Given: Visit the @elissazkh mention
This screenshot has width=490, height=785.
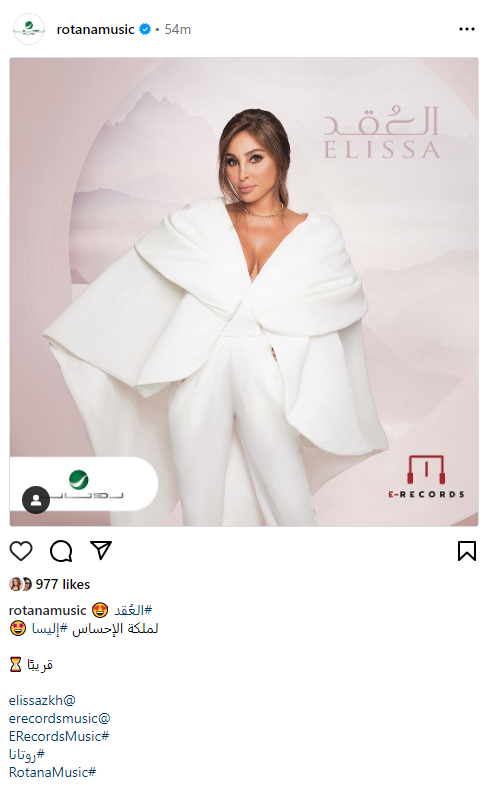Looking at the screenshot, I should [x=42, y=700].
